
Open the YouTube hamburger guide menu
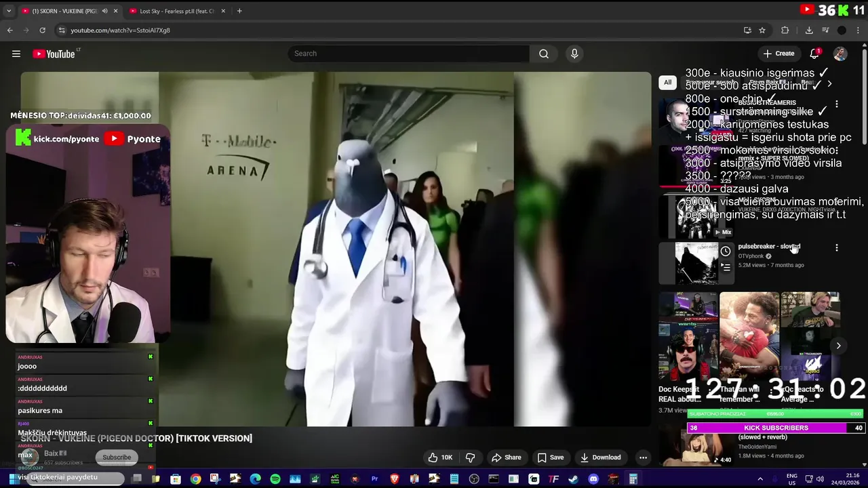tap(16, 54)
